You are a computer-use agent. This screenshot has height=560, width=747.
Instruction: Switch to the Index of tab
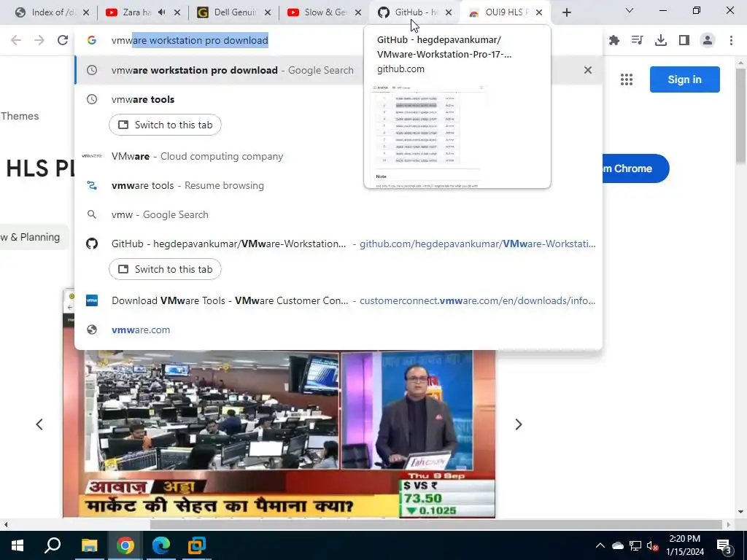click(x=47, y=12)
